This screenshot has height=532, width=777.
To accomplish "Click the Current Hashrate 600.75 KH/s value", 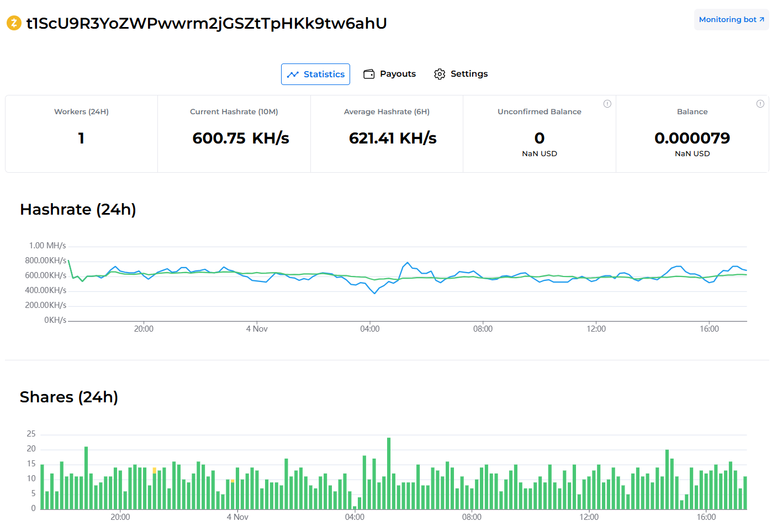I will tap(240, 138).
